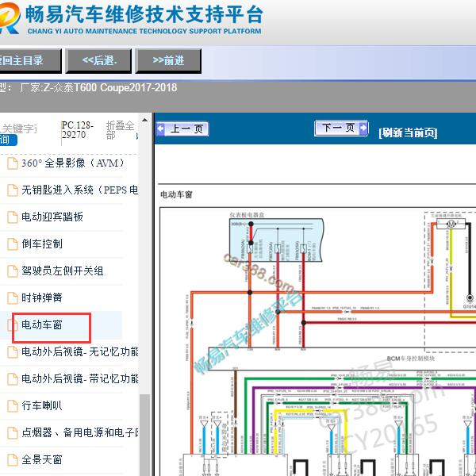Click the sidebar vertical scrollbar thumb
The image size is (476, 476).
145,435
